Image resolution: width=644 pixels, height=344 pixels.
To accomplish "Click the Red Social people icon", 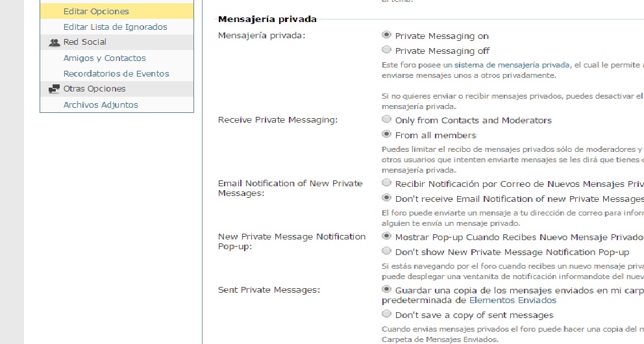I will click(55, 42).
